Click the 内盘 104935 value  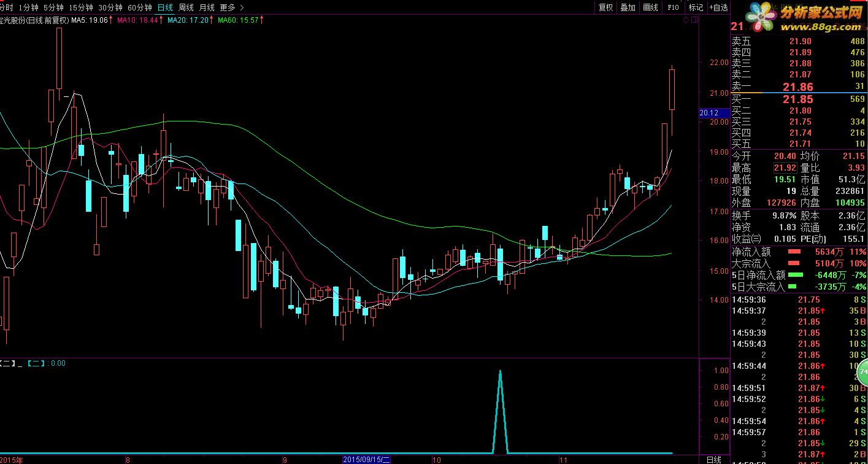coord(849,203)
